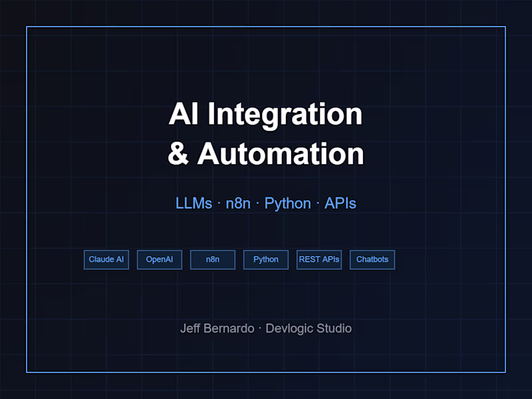The height and width of the screenshot is (399, 532).
Task: Click the 'Devlogic Studio' text
Action: (309, 329)
